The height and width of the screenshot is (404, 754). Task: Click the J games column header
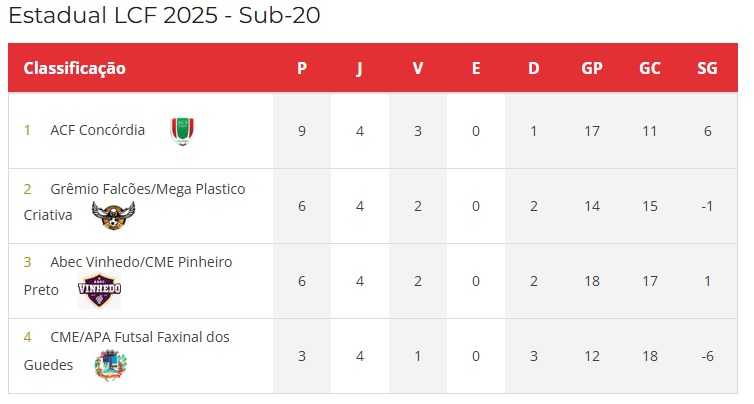359,69
